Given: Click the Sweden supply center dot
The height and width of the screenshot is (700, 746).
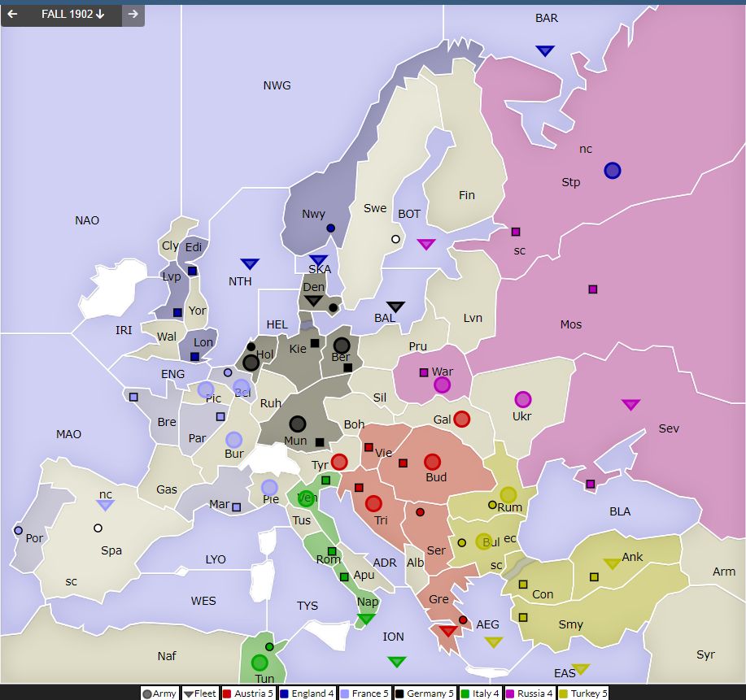Looking at the screenshot, I should 395,239.
